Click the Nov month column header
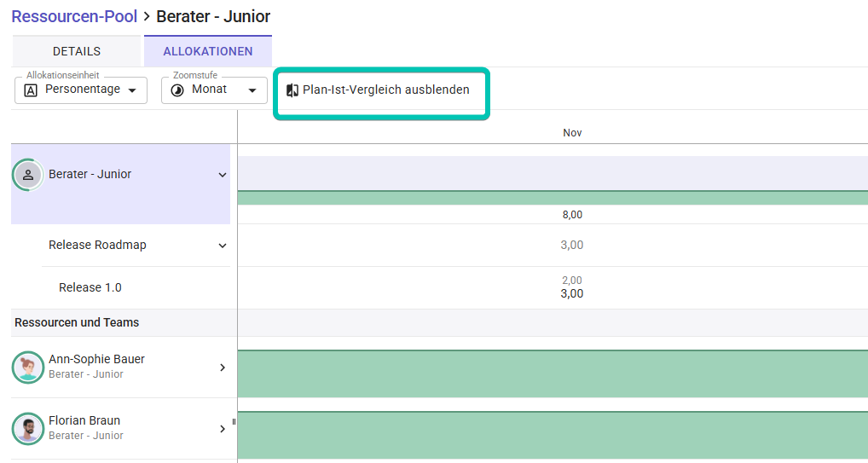 point(572,133)
